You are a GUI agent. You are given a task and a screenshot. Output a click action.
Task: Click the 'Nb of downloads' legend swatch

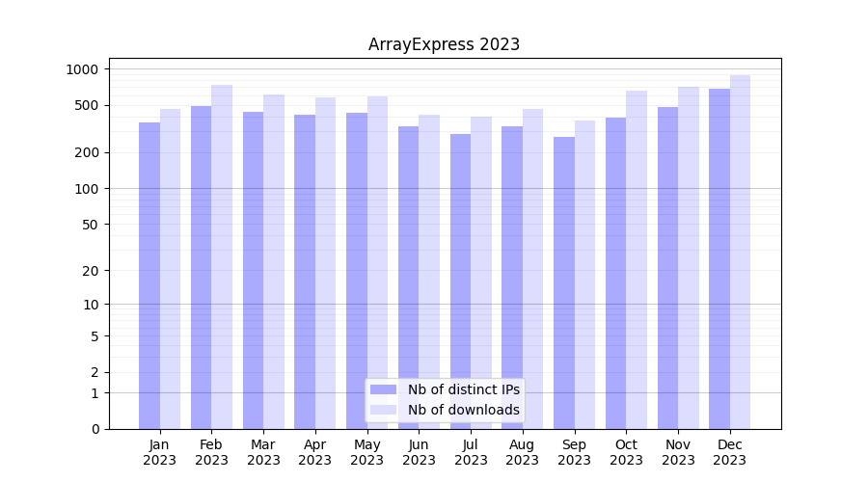pos(383,410)
